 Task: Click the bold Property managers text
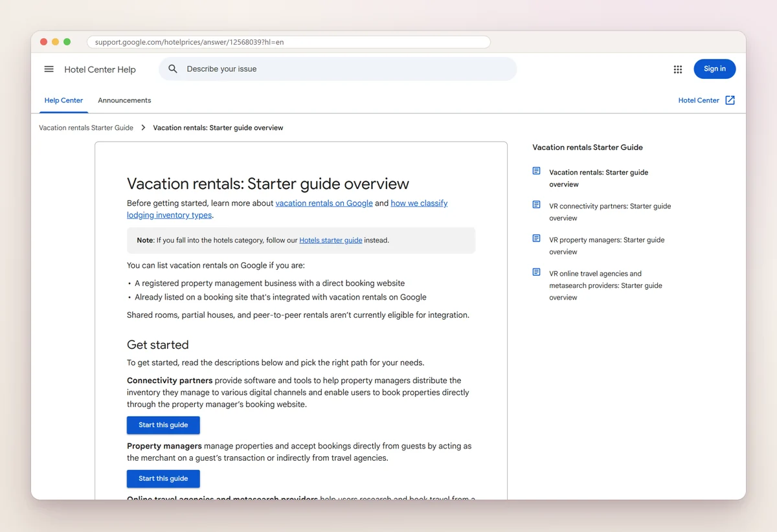tap(164, 446)
